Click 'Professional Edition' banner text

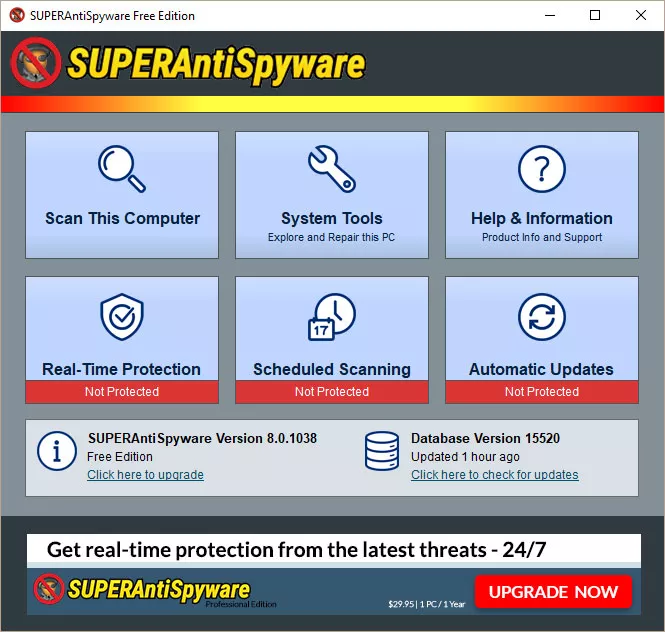(x=241, y=604)
